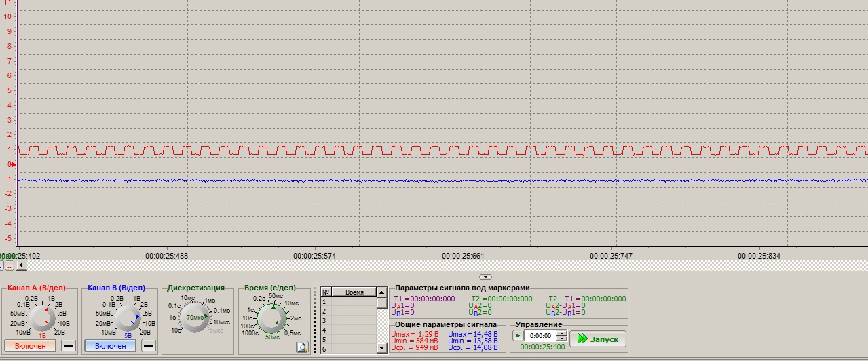
Task: Click the T2 - T1 =00:00:00:000 difference value
Action: [x=588, y=299]
